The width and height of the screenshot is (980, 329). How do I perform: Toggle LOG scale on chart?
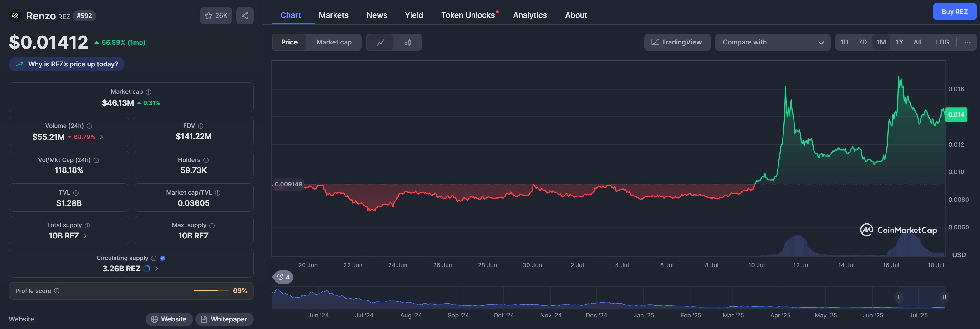pos(942,42)
